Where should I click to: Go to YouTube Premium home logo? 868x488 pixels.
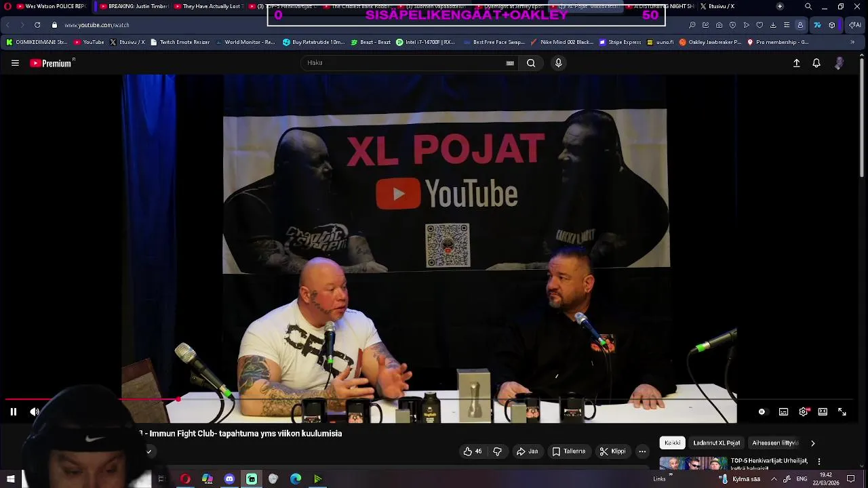click(51, 63)
